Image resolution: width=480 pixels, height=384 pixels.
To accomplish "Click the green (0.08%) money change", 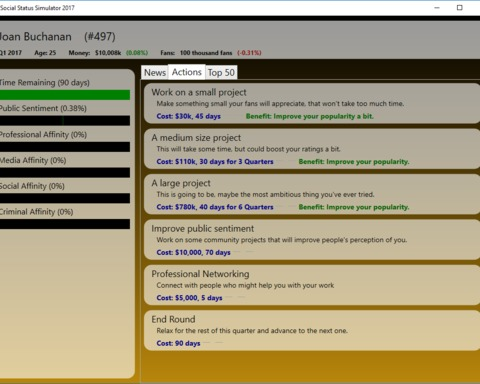I will pos(137,53).
